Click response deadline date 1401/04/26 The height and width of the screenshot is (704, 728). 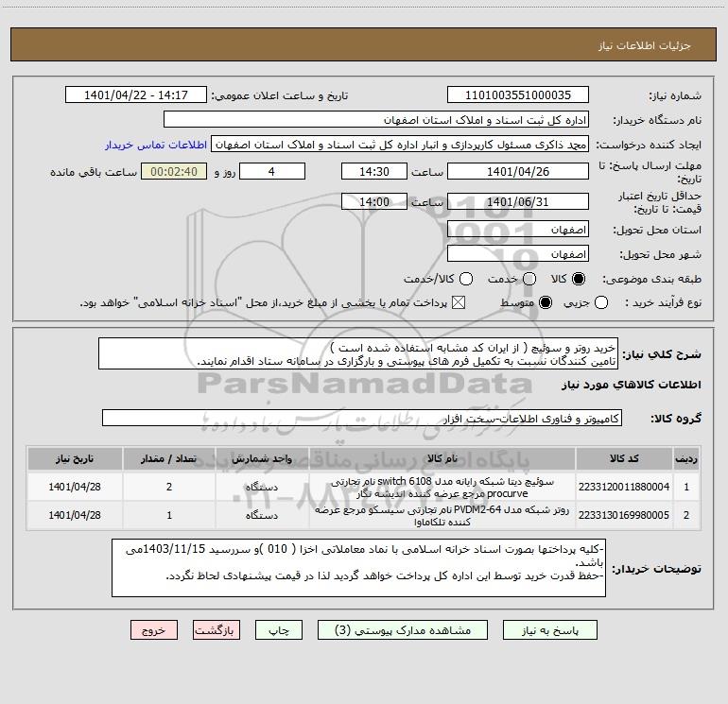pyautogui.click(x=518, y=171)
